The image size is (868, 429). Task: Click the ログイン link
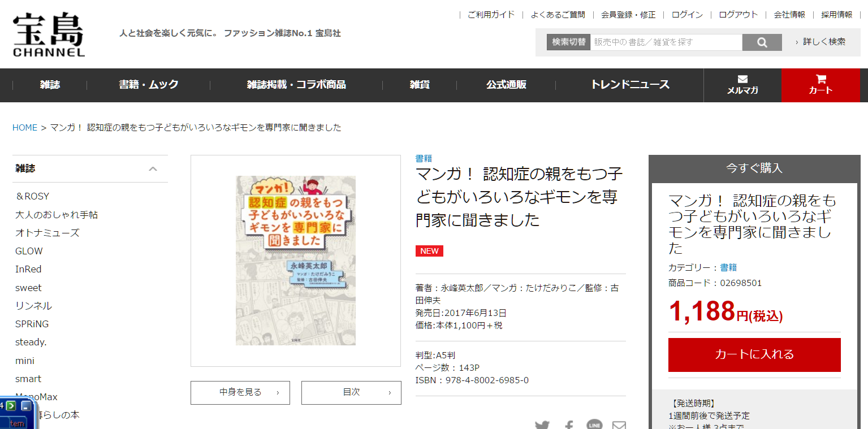pyautogui.click(x=687, y=15)
